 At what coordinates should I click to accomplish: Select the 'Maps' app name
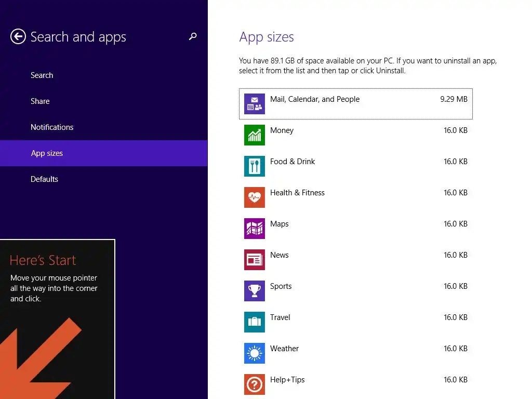(x=279, y=224)
